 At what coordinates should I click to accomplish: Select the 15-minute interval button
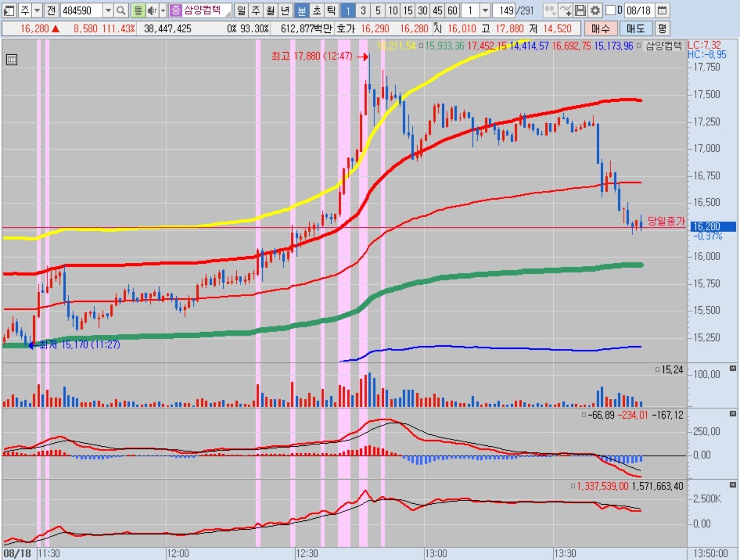[408, 10]
